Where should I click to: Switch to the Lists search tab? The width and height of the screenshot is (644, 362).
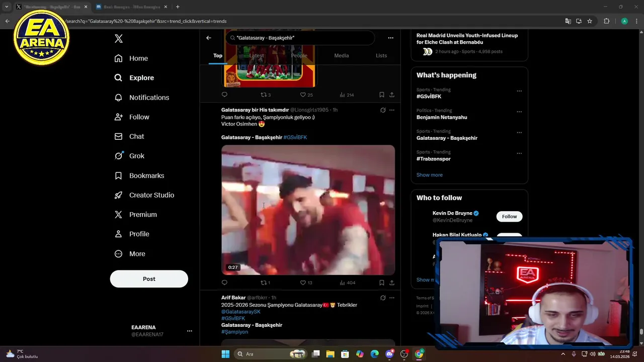pyautogui.click(x=381, y=55)
